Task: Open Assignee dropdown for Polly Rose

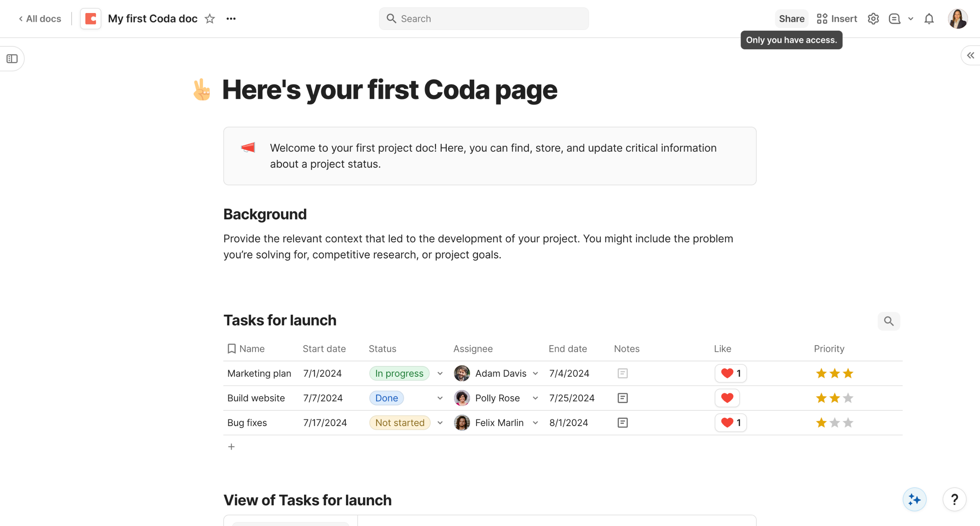Action: (x=535, y=398)
